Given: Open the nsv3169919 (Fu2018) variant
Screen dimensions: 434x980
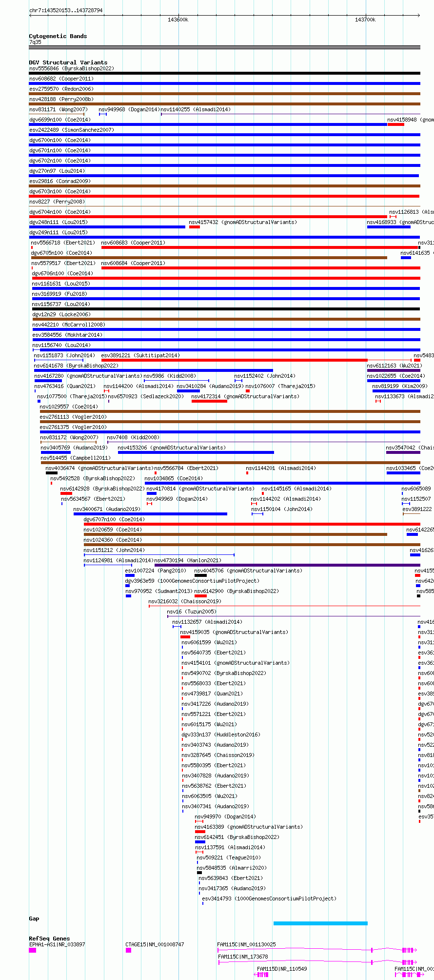Looking at the screenshot, I should 60,294.
